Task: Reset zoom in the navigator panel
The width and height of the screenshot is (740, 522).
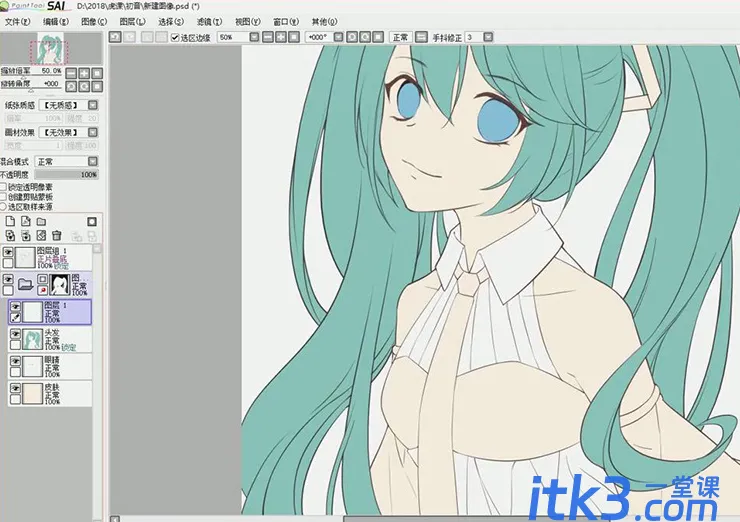Action: [x=97, y=73]
